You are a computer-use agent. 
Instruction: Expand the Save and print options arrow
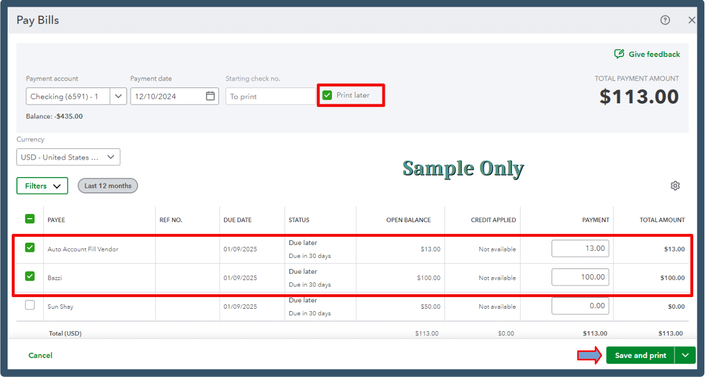pyautogui.click(x=685, y=355)
